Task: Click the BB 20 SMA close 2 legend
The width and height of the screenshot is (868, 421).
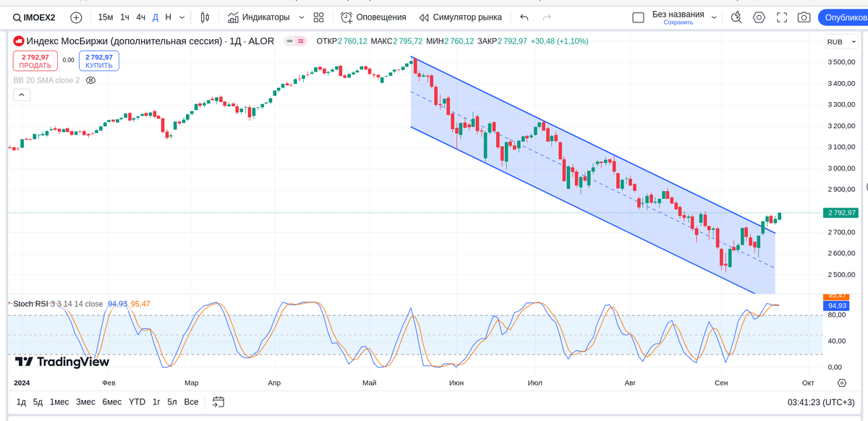Action: pos(46,80)
